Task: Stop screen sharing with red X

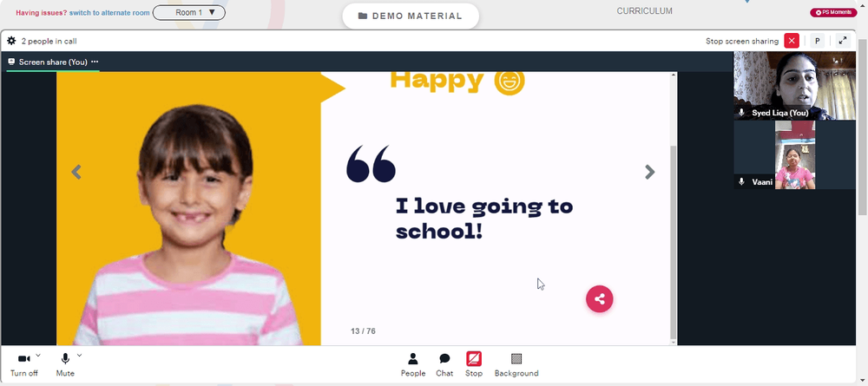Action: tap(792, 41)
